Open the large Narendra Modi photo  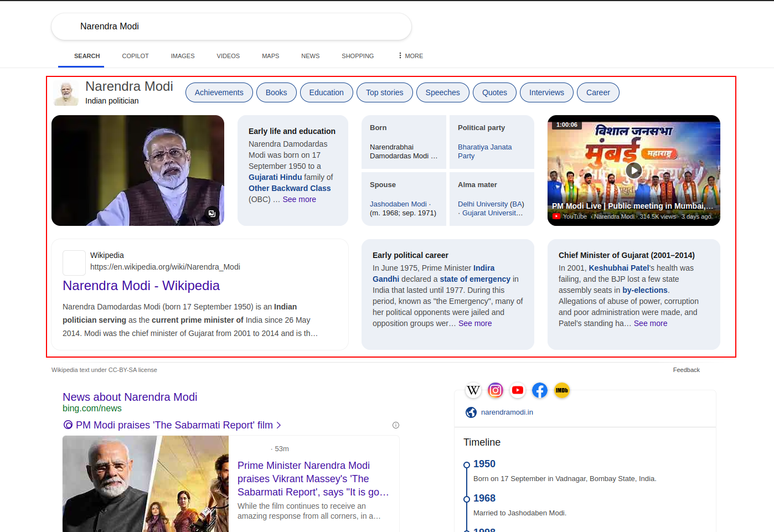tap(138, 171)
